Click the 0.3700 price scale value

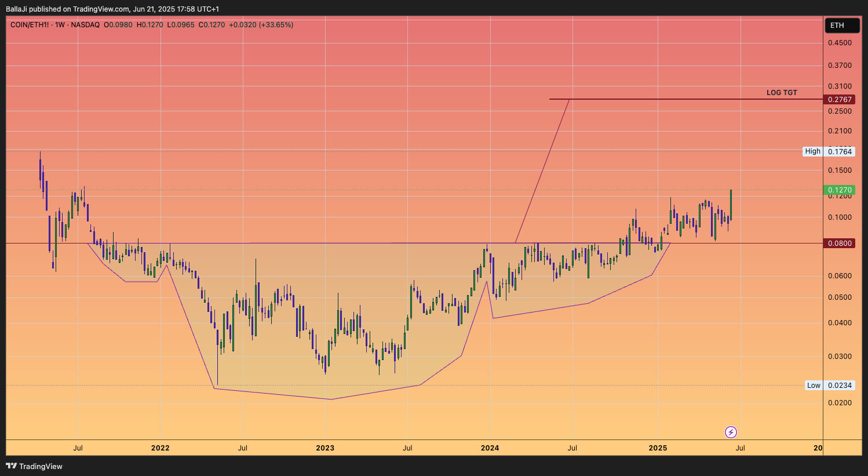pyautogui.click(x=840, y=66)
